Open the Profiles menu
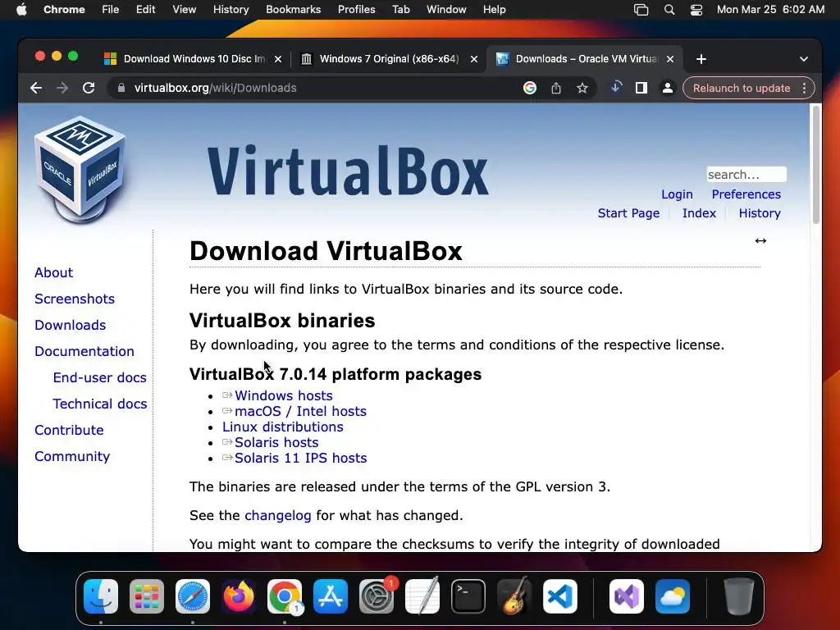Image resolution: width=840 pixels, height=630 pixels. [356, 10]
